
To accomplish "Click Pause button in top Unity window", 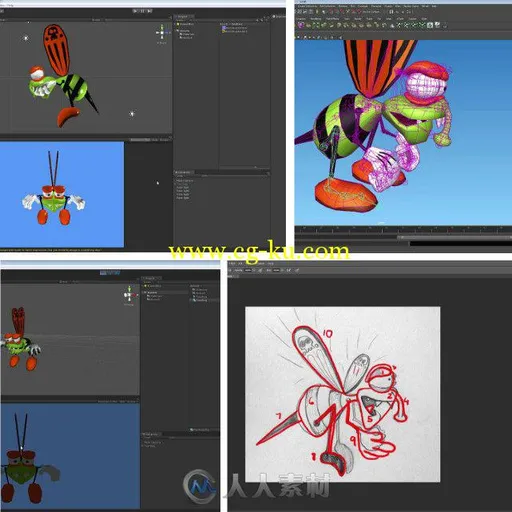I will click(x=142, y=11).
